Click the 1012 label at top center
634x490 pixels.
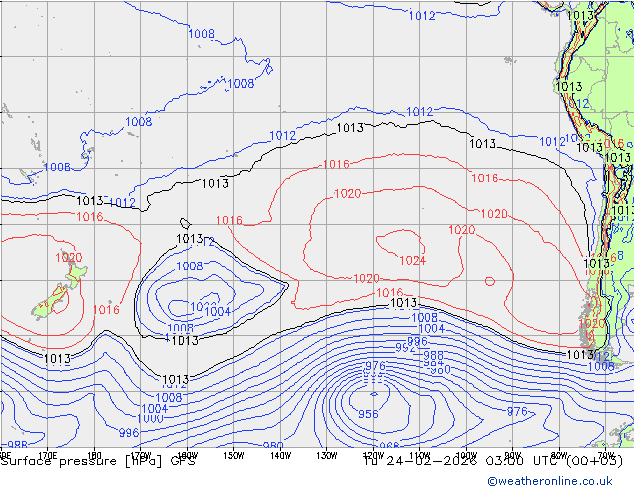point(422,16)
